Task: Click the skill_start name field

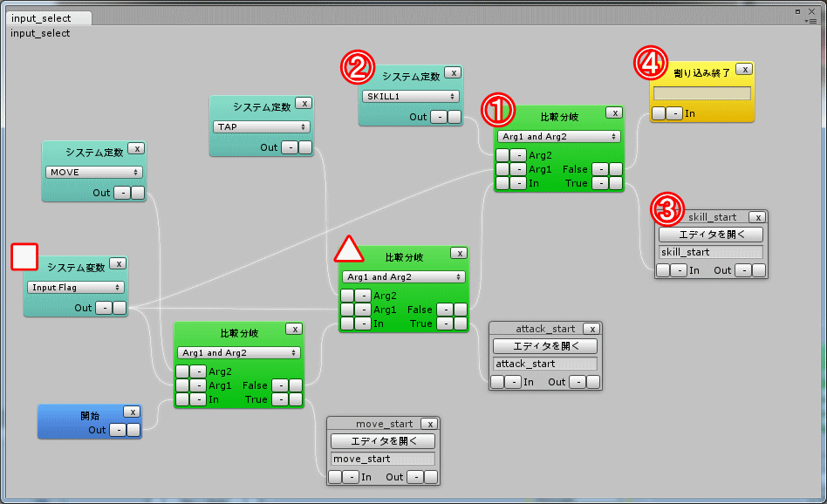Action: point(711,252)
